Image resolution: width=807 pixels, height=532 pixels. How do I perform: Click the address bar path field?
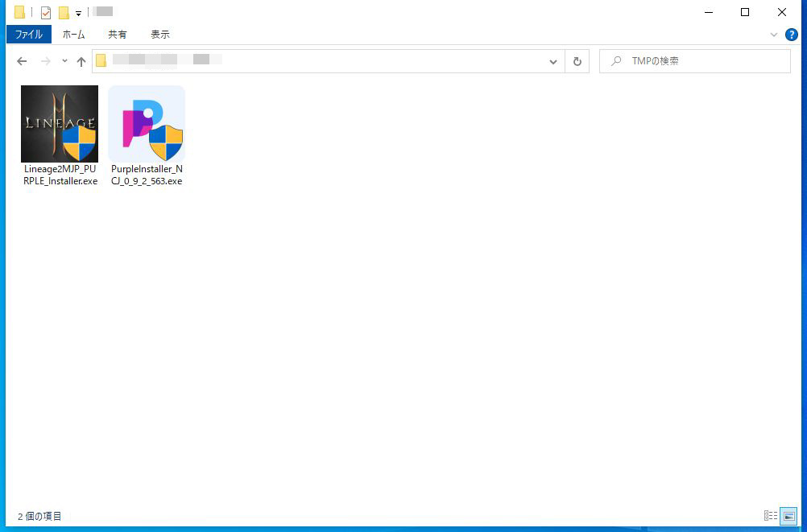(x=329, y=61)
